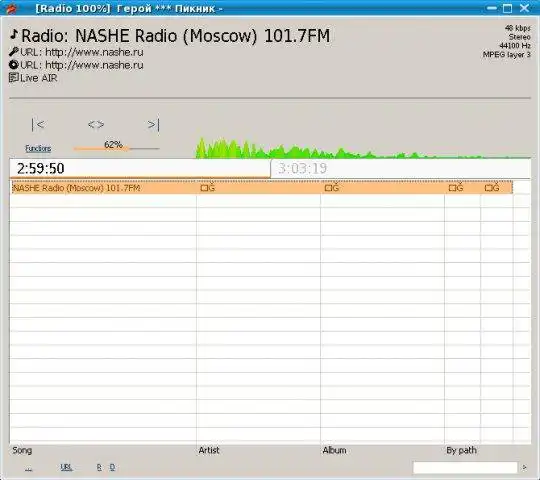Click the R link at bottom
Image resolution: width=540 pixels, height=480 pixels.
pyautogui.click(x=99, y=467)
